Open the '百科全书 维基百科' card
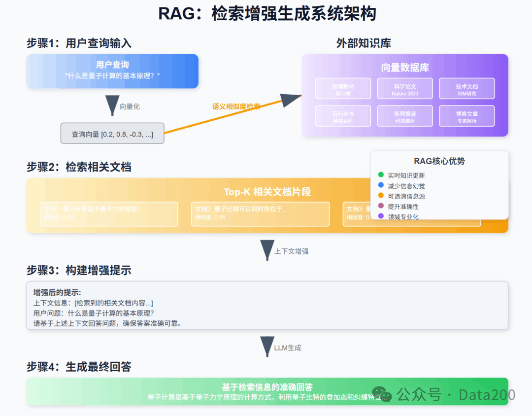This screenshot has width=532, height=416. point(343,116)
